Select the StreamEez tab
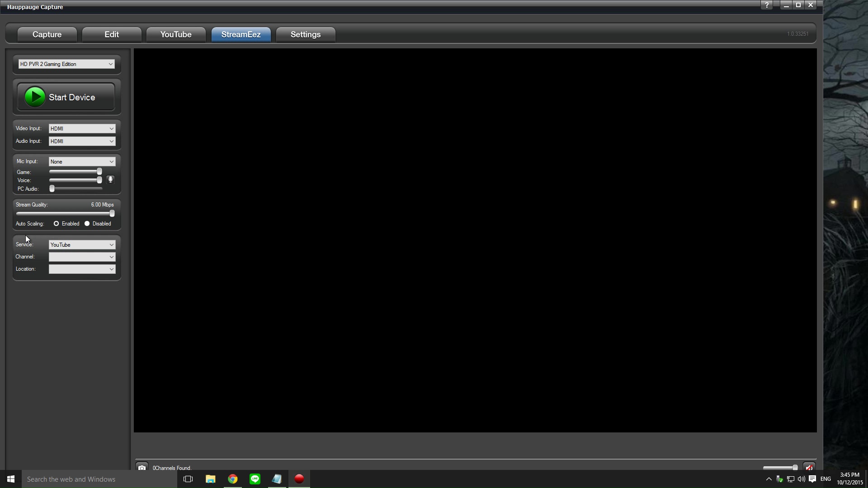Viewport: 868px width, 488px height. click(241, 34)
